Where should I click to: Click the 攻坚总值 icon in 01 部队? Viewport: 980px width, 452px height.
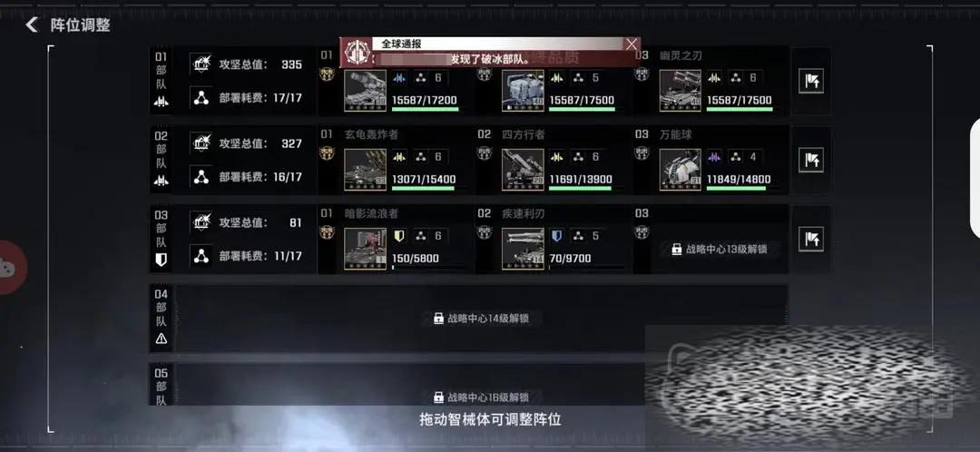[x=201, y=64]
